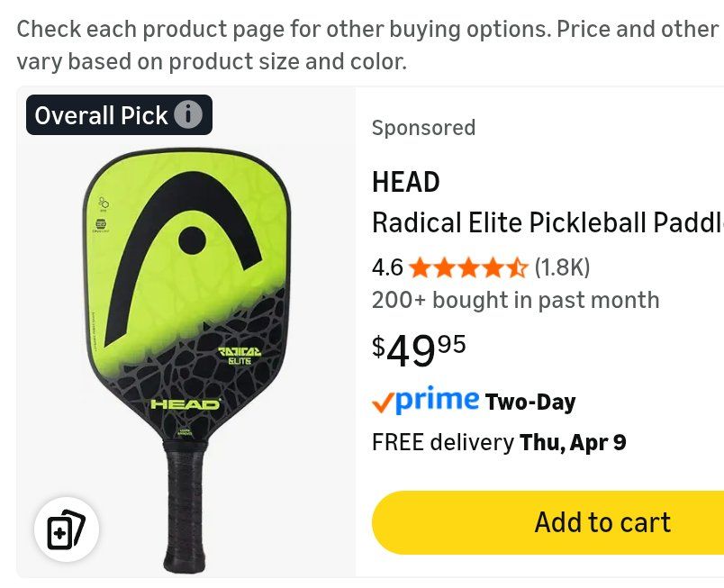Click the Sponsored label
Viewport: 724px width, 588px height.
click(423, 128)
